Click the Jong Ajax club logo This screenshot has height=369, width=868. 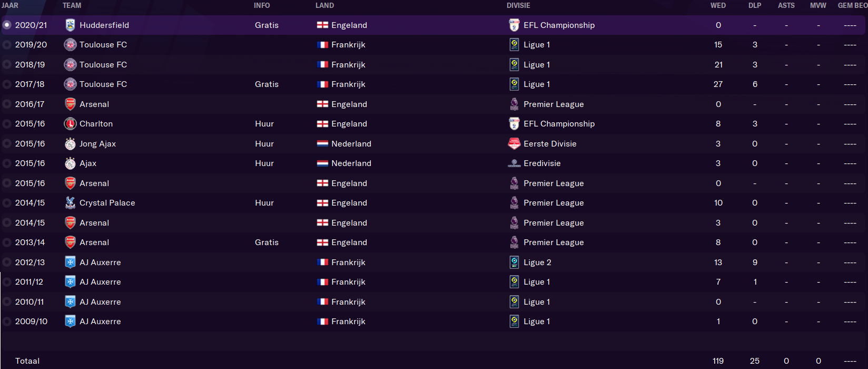coord(70,143)
